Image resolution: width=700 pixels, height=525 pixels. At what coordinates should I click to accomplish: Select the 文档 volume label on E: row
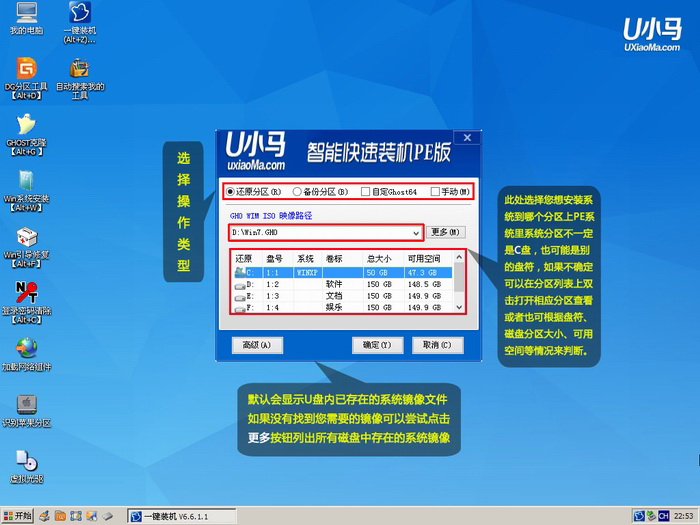pyautogui.click(x=334, y=296)
